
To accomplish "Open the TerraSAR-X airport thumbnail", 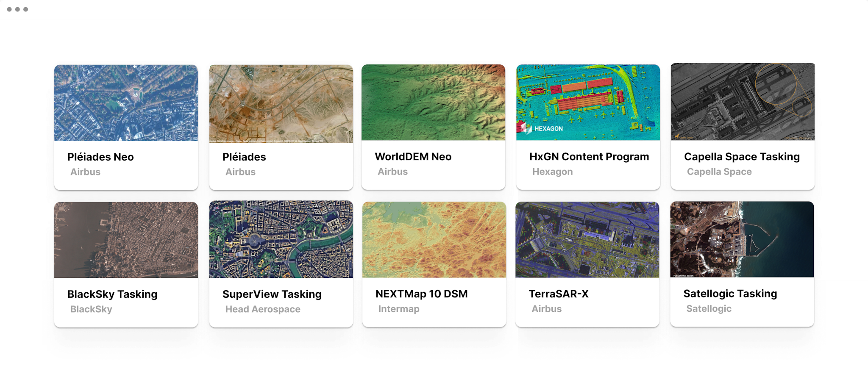I will 587,240.
